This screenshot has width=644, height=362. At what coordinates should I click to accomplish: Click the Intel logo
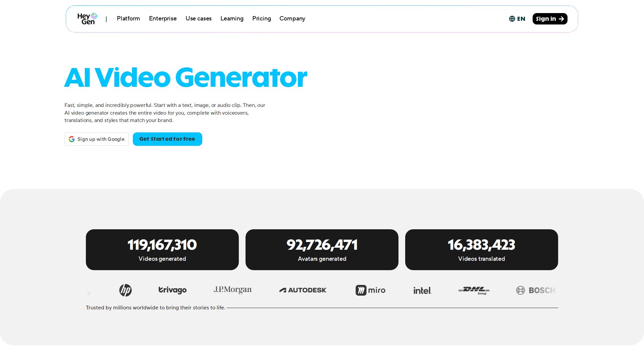pos(422,291)
